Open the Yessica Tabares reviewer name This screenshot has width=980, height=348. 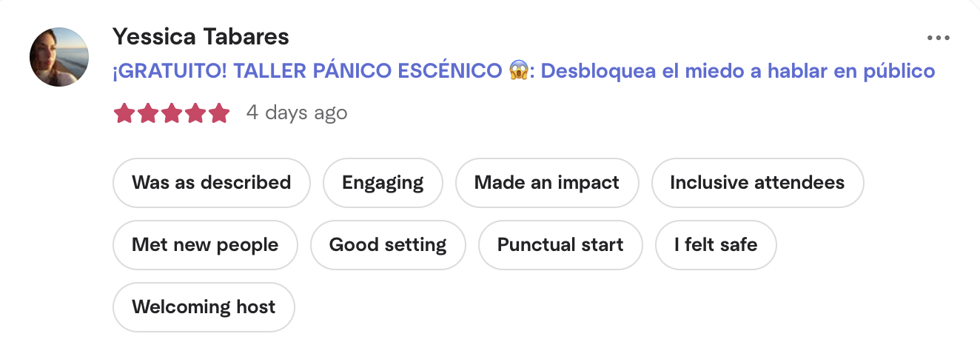pos(201,36)
